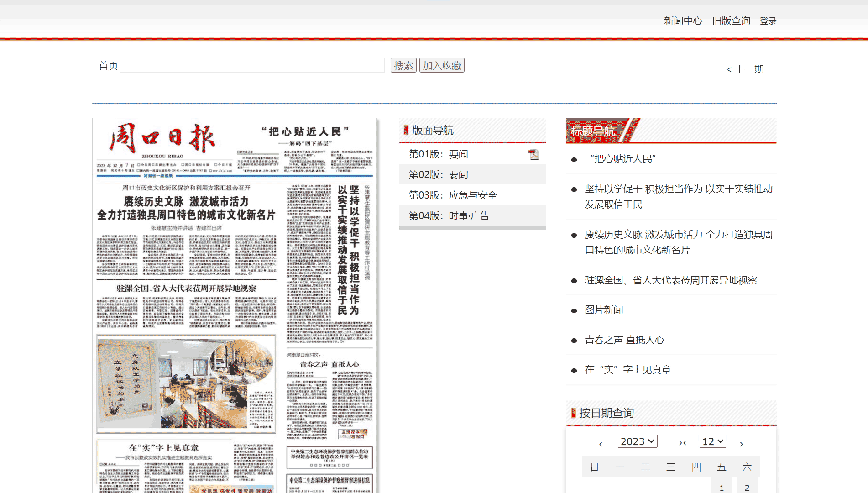
Task: Open page 第04版：时事·广告
Action: (x=449, y=216)
